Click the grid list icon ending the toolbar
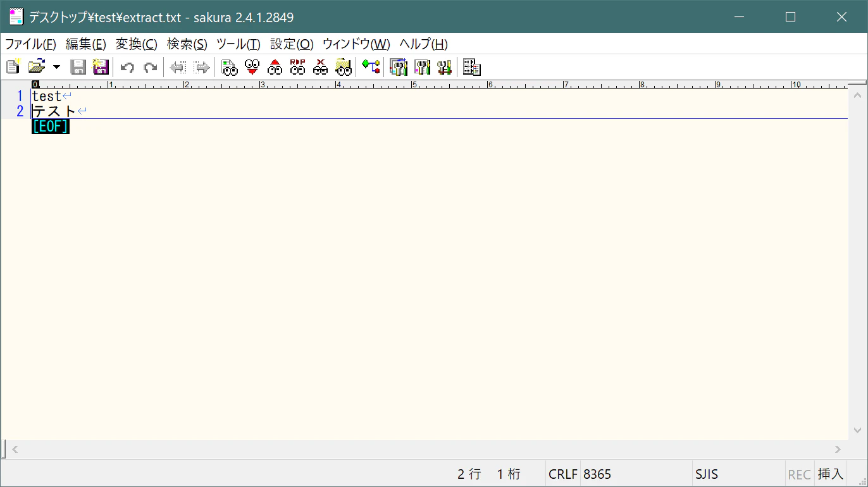868x487 pixels. [x=472, y=67]
